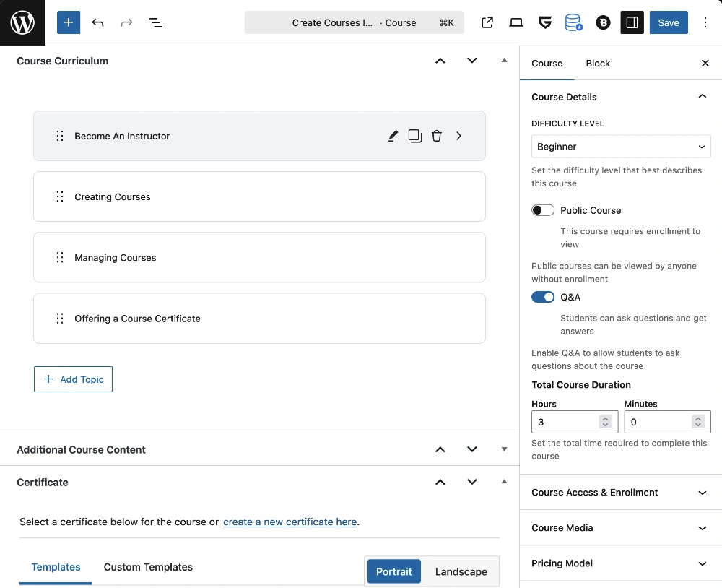Image resolution: width=722 pixels, height=588 pixels.
Task: Expand the Pricing Model section
Action: (620, 563)
